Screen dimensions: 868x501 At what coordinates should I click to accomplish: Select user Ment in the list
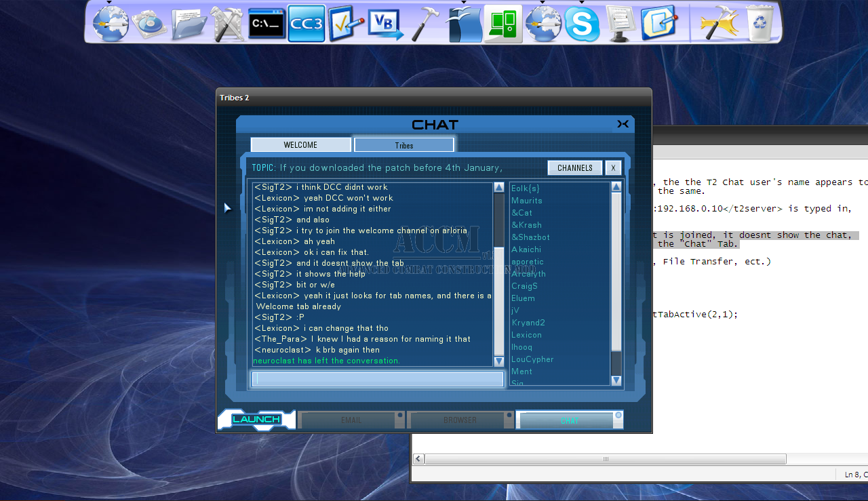coord(522,372)
